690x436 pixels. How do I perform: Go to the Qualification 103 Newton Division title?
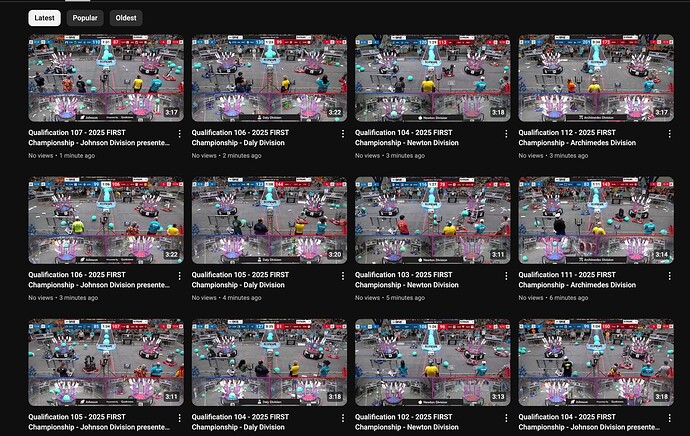(x=407, y=280)
